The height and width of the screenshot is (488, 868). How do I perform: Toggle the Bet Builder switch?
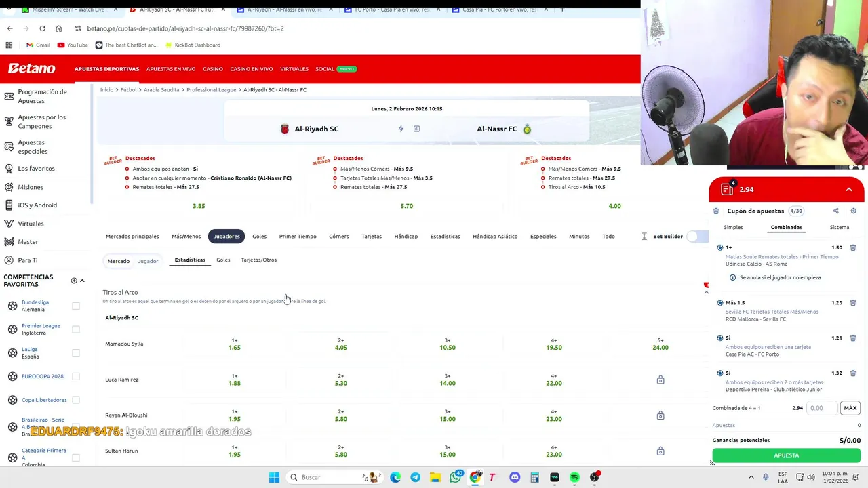[x=696, y=236]
